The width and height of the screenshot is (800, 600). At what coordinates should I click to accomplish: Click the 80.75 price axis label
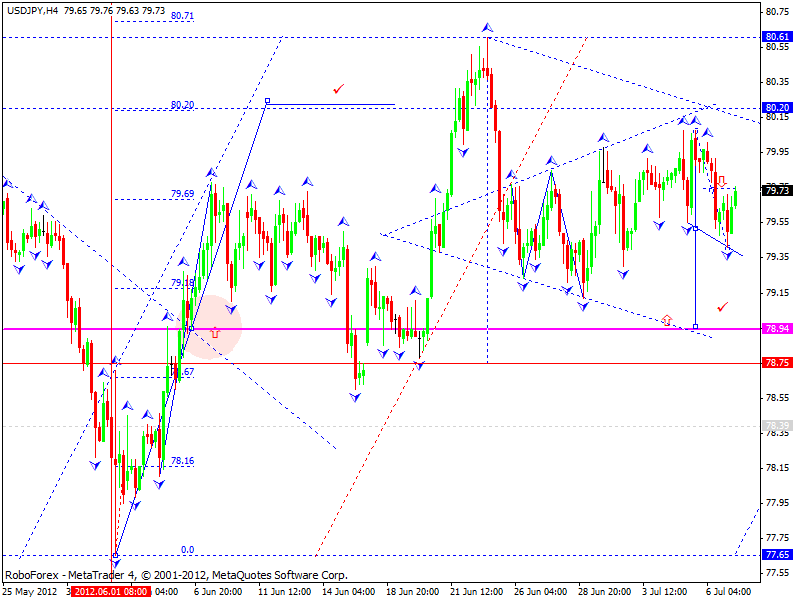[x=777, y=12]
